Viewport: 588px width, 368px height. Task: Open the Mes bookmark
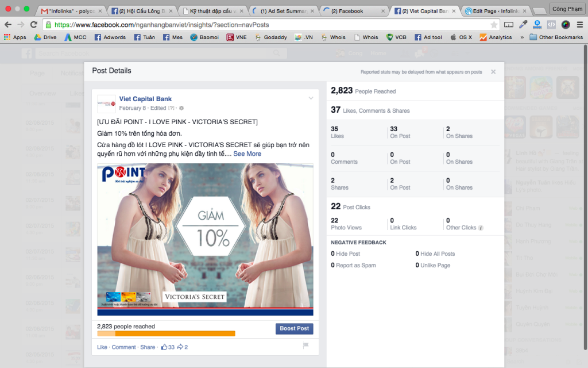click(x=173, y=37)
